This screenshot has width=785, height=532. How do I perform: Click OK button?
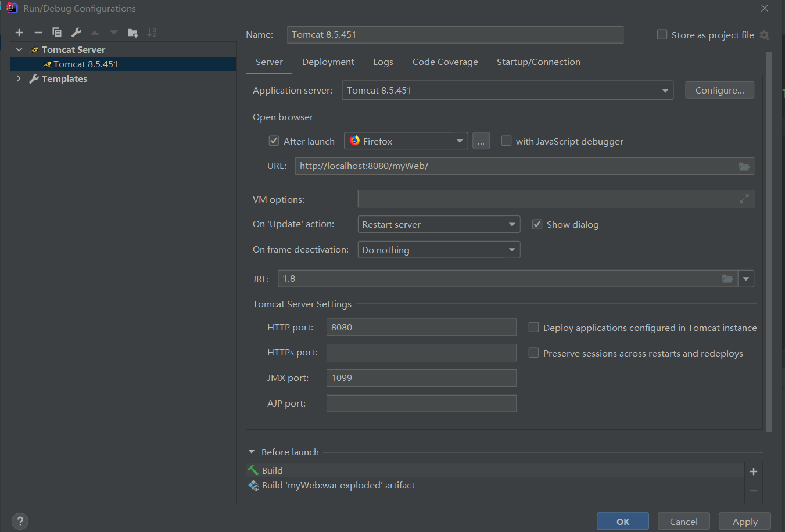click(623, 522)
